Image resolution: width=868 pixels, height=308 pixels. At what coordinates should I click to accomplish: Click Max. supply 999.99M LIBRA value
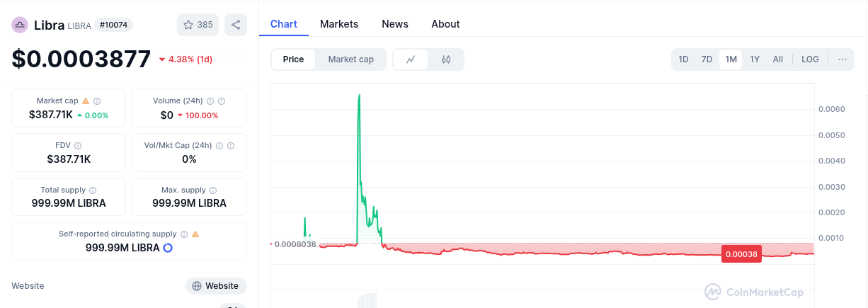coord(189,203)
